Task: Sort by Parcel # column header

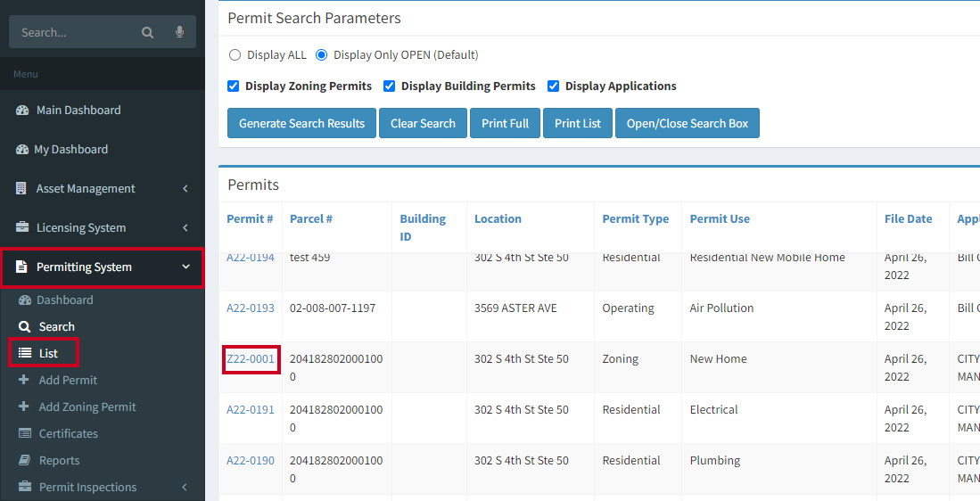Action: coord(311,218)
